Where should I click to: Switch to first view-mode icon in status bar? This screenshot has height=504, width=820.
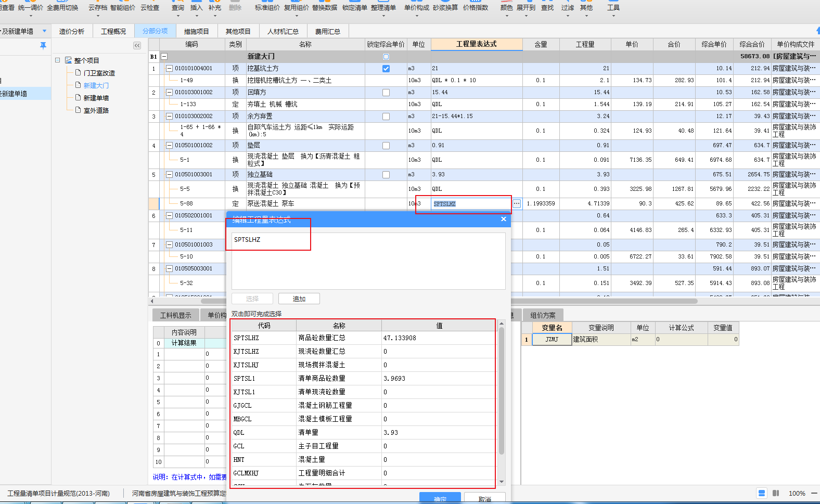click(x=762, y=493)
